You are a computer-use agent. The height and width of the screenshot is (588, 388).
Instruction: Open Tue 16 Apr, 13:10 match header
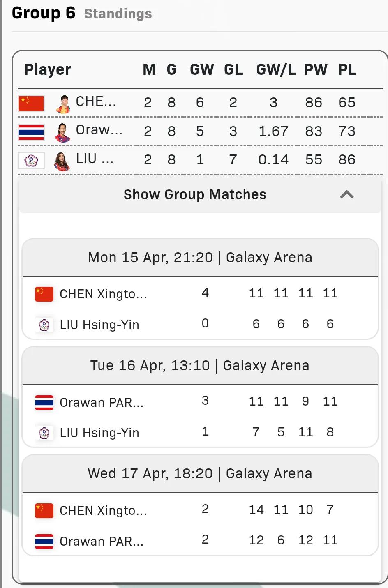coord(200,366)
